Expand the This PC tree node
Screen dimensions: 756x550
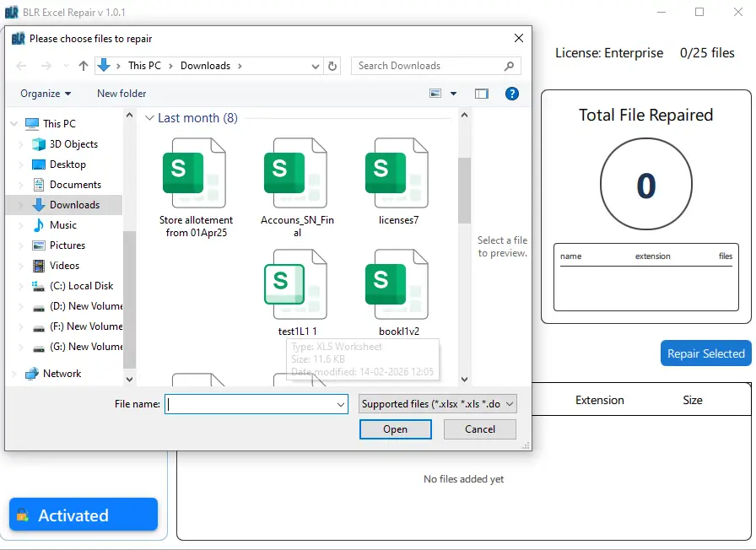tap(13, 123)
